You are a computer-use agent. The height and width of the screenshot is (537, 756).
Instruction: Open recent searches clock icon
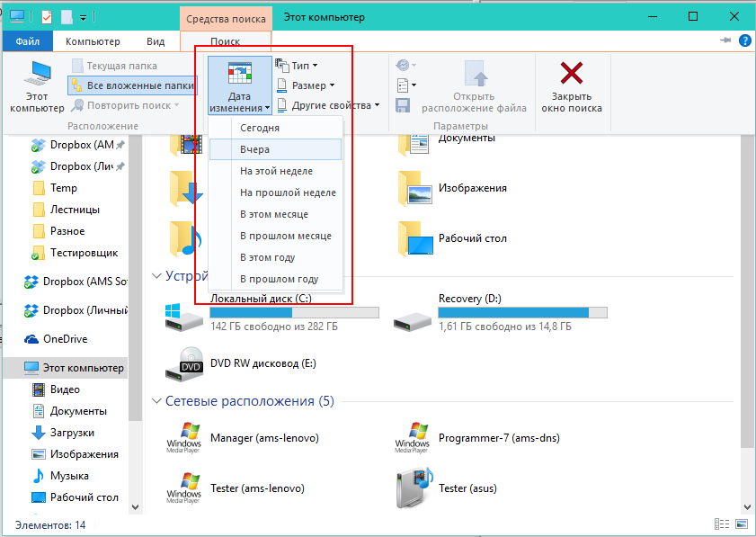[405, 65]
